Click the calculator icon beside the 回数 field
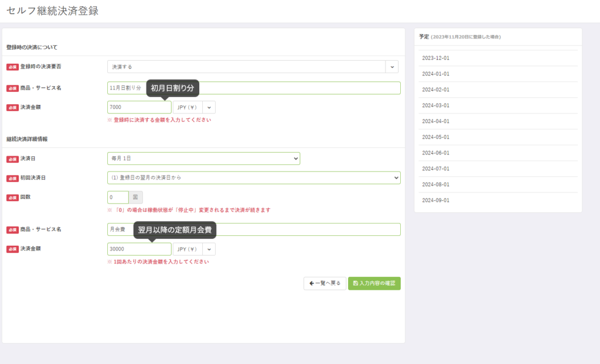Screen dimensions: 600x364 (135, 197)
